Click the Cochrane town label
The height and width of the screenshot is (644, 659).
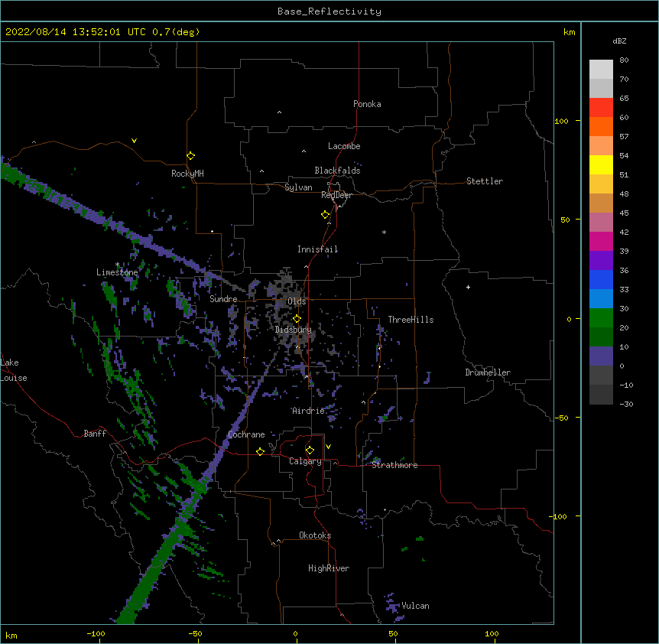pos(246,434)
